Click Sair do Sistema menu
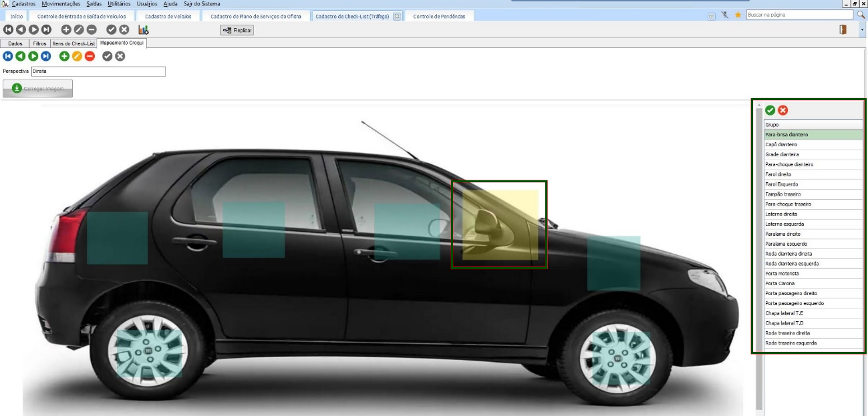 coord(202,4)
